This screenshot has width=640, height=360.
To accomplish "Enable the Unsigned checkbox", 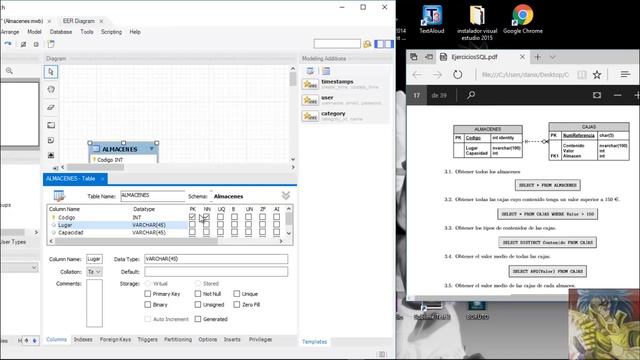I will (x=198, y=304).
